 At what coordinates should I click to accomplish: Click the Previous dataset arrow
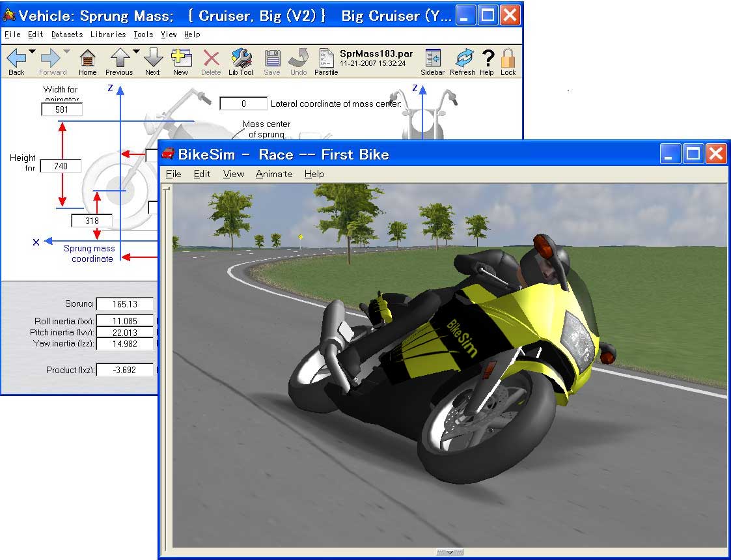point(120,59)
